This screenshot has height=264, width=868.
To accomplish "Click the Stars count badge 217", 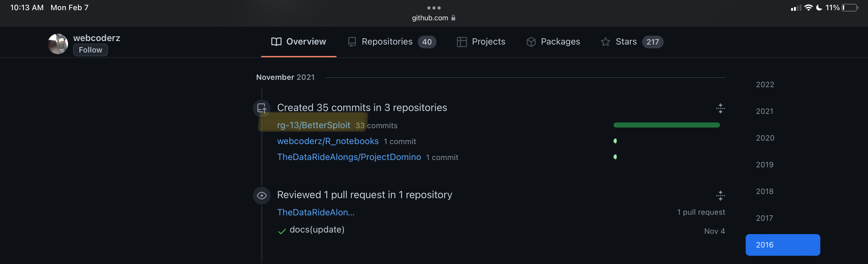I will coord(653,42).
